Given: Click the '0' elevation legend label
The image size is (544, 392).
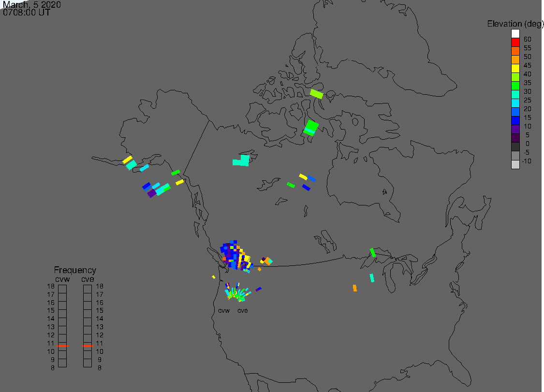Looking at the screenshot, I should (528, 144).
